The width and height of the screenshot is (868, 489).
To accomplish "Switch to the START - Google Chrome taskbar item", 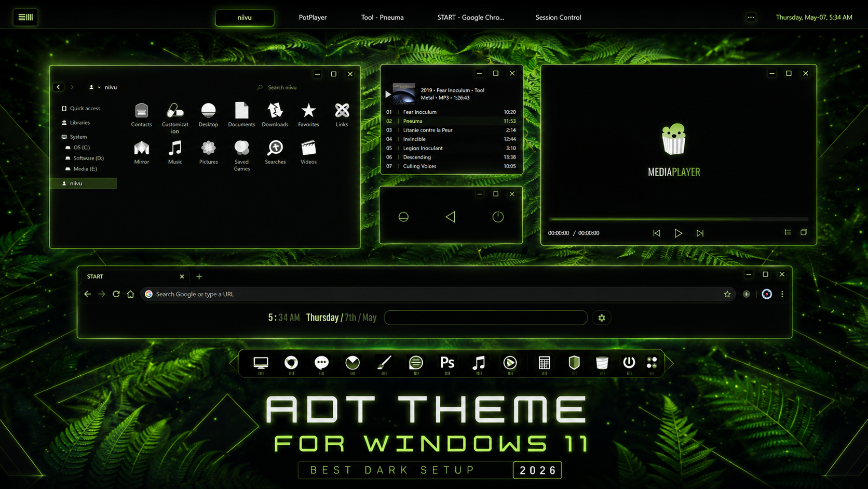I will (x=470, y=17).
